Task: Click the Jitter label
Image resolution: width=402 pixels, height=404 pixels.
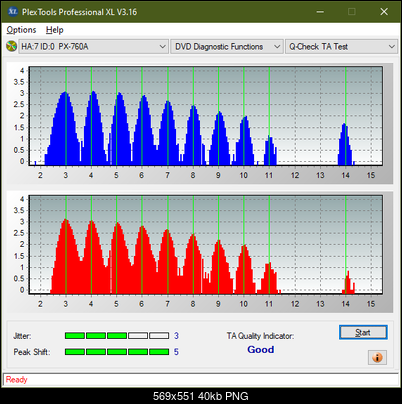Action: point(22,336)
